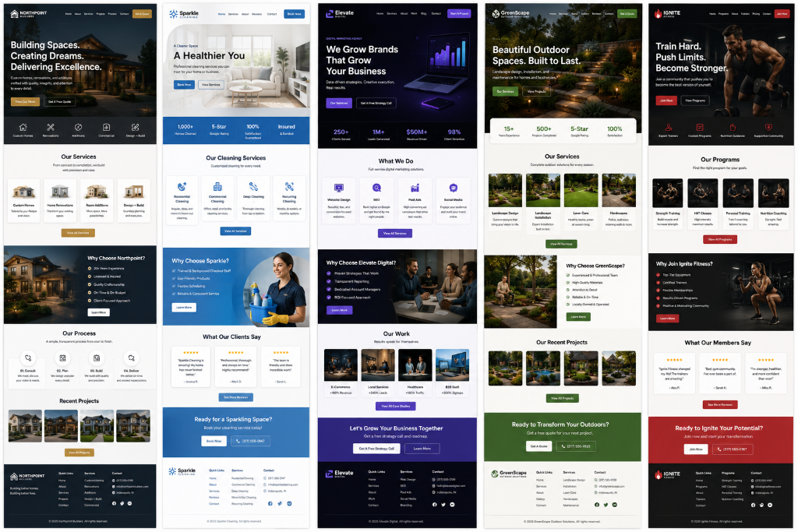Click the gold Get A Quote header button
This screenshot has height=532, width=798.
(142, 14)
